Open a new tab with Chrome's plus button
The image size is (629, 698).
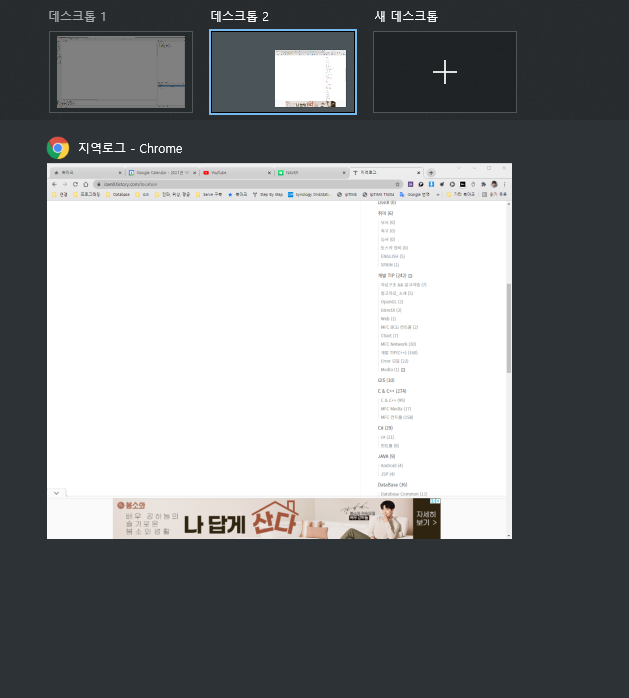point(431,173)
